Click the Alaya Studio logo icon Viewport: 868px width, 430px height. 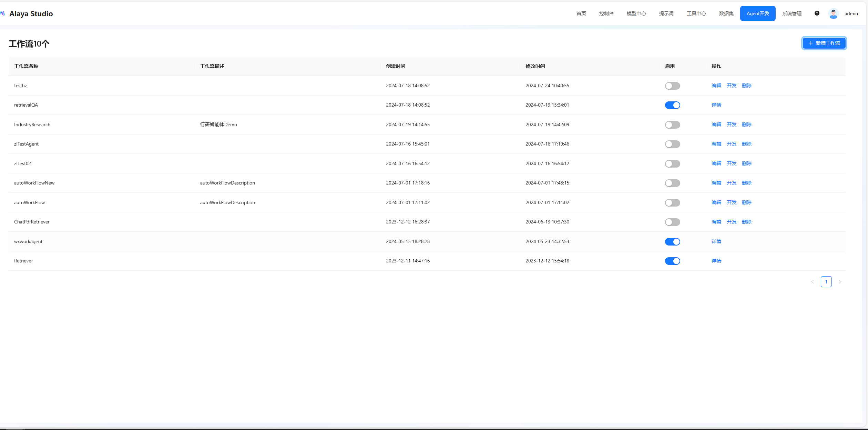pyautogui.click(x=3, y=13)
